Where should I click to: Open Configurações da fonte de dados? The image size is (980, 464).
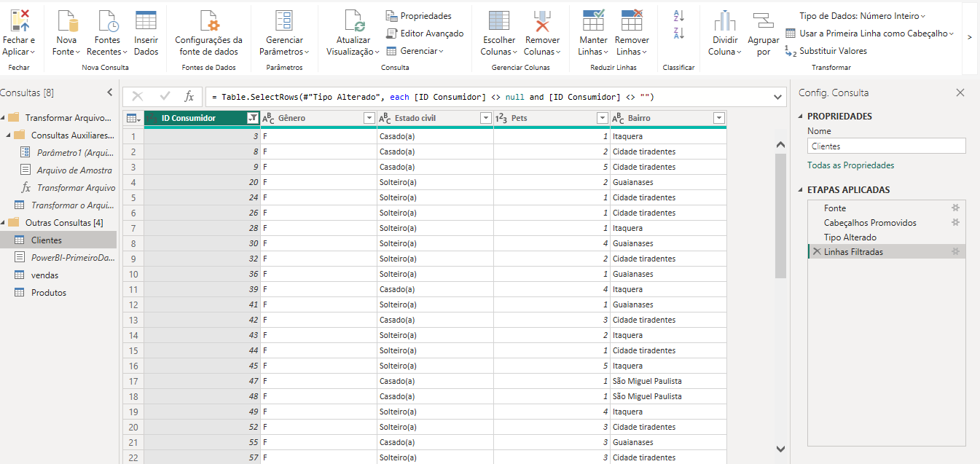point(208,34)
